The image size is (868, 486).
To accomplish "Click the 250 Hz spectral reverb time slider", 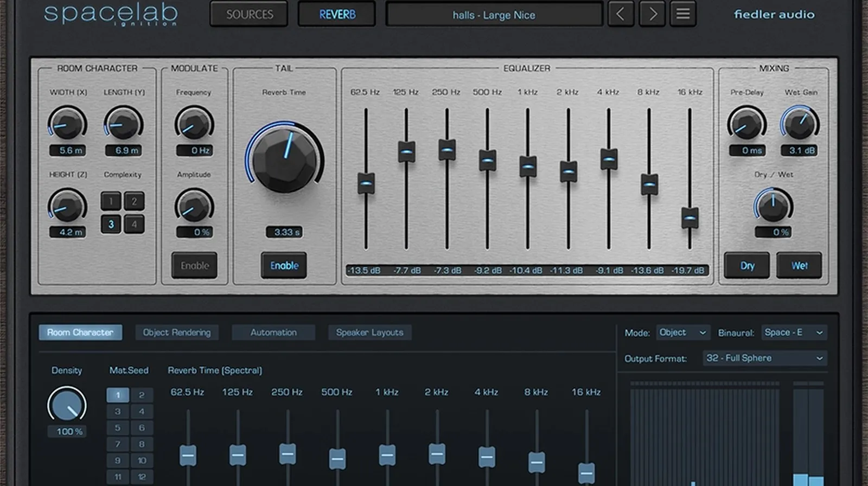I will tap(288, 454).
